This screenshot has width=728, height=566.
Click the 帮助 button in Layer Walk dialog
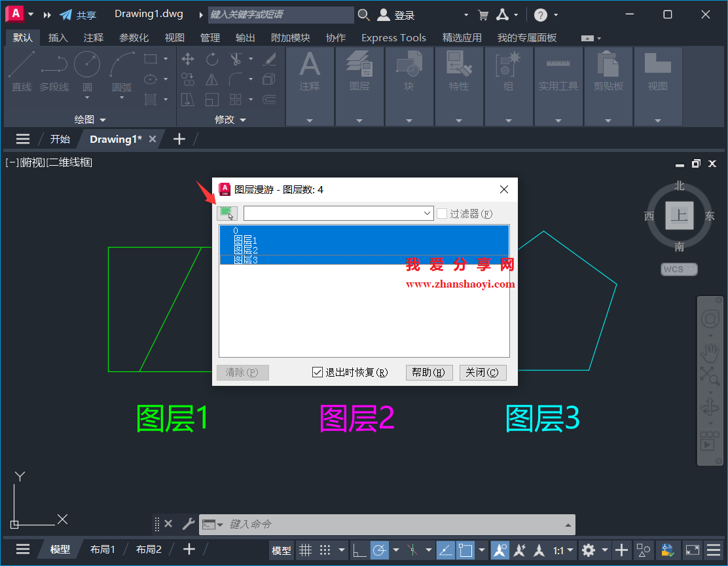[429, 372]
